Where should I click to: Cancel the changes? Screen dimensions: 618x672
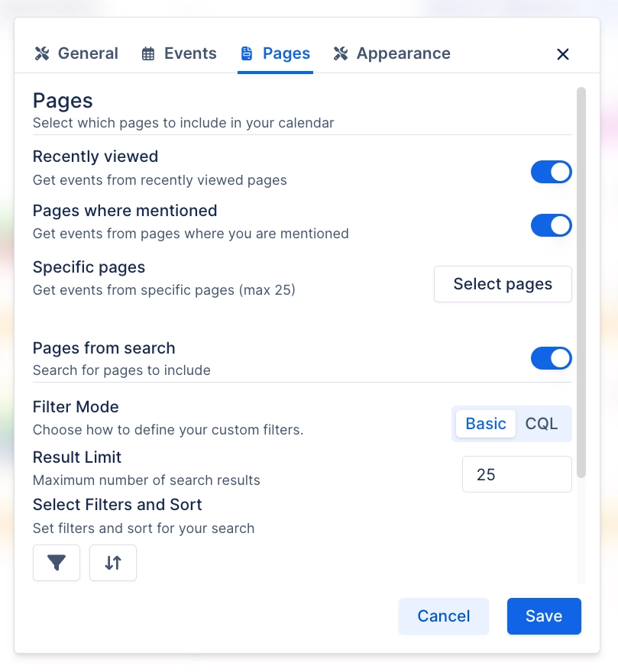tap(443, 616)
